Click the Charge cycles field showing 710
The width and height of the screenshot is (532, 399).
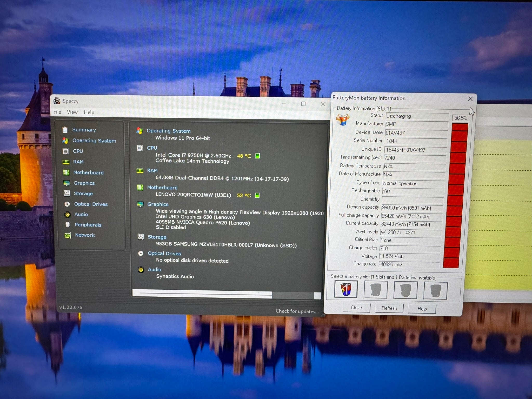coord(410,248)
